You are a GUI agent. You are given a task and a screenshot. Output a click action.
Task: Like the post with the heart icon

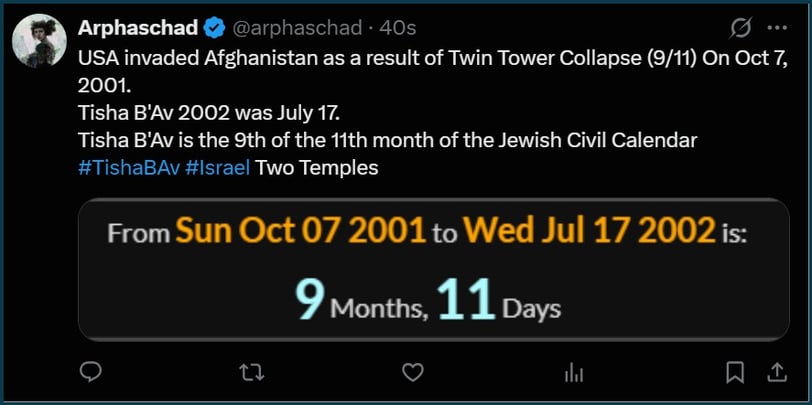click(413, 372)
